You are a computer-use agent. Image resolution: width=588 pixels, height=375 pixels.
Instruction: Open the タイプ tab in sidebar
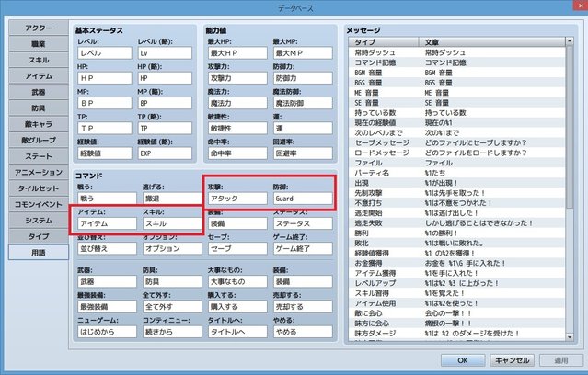(39, 236)
